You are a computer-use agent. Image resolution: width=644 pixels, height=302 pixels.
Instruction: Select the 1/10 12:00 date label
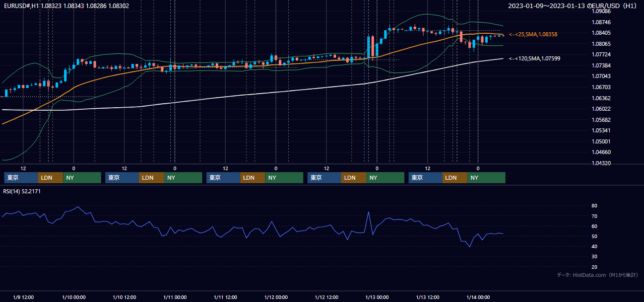tap(124, 297)
